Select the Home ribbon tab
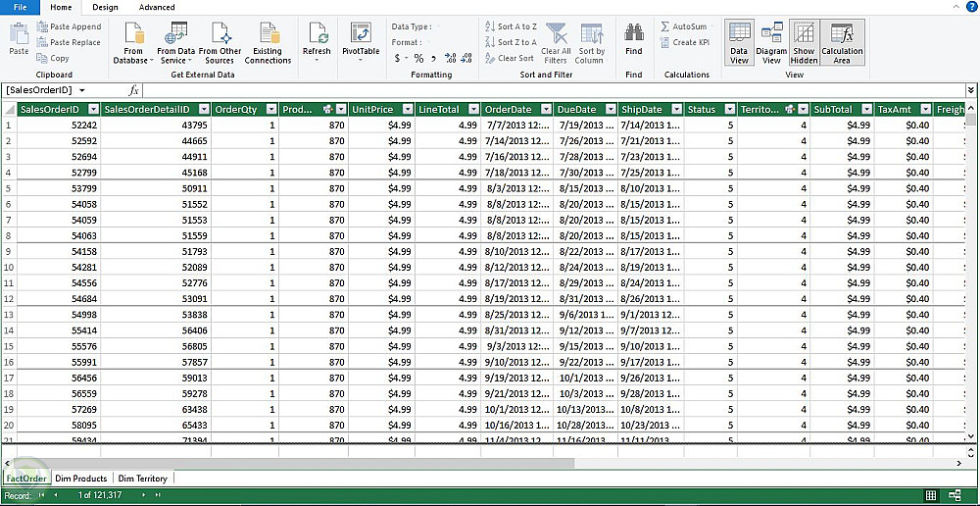Screen dimensions: 980x506 tap(61, 8)
